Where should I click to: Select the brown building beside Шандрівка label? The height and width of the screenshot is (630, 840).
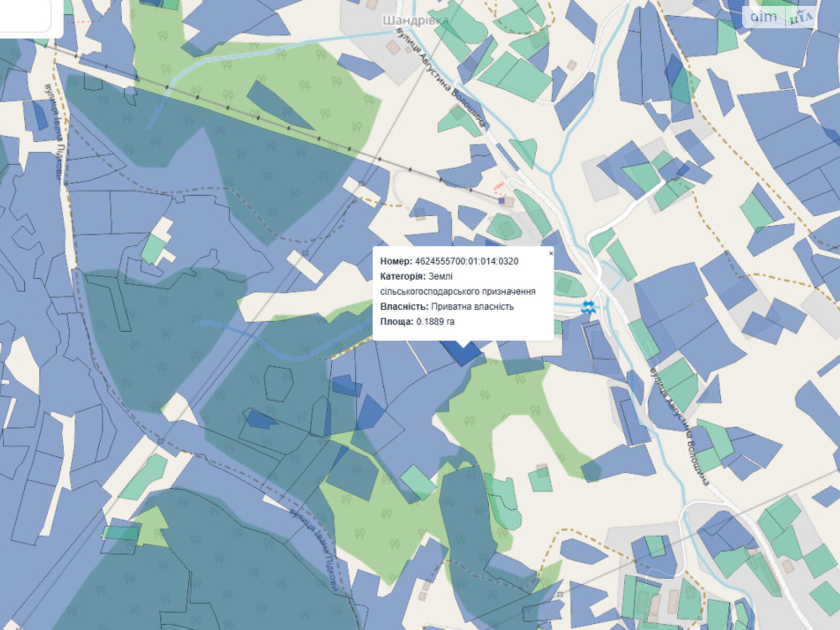point(372,5)
